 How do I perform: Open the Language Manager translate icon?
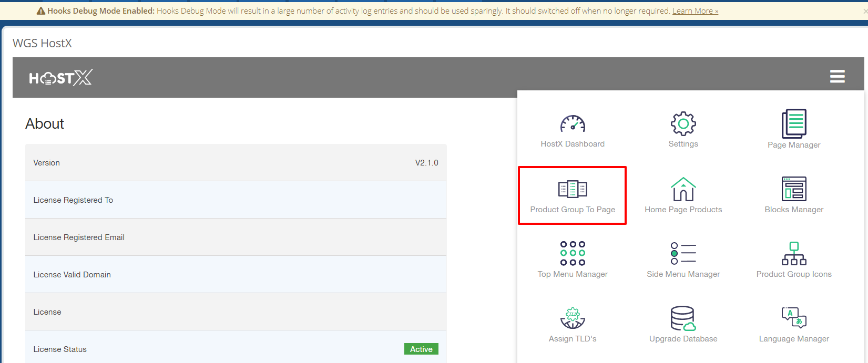point(794,317)
